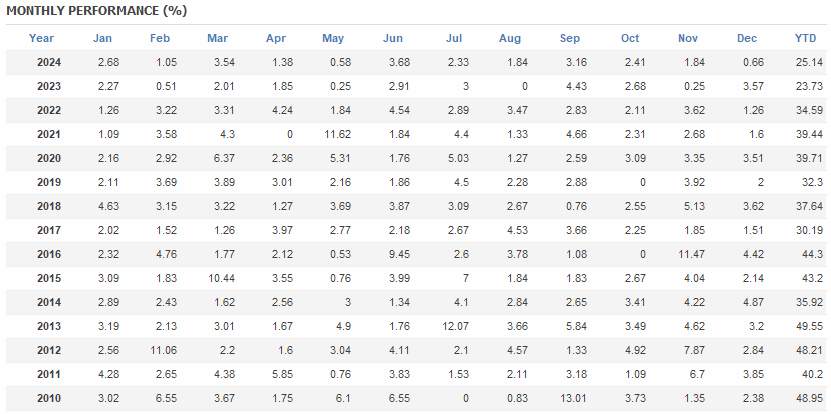Select the 2024 row label

point(49,63)
